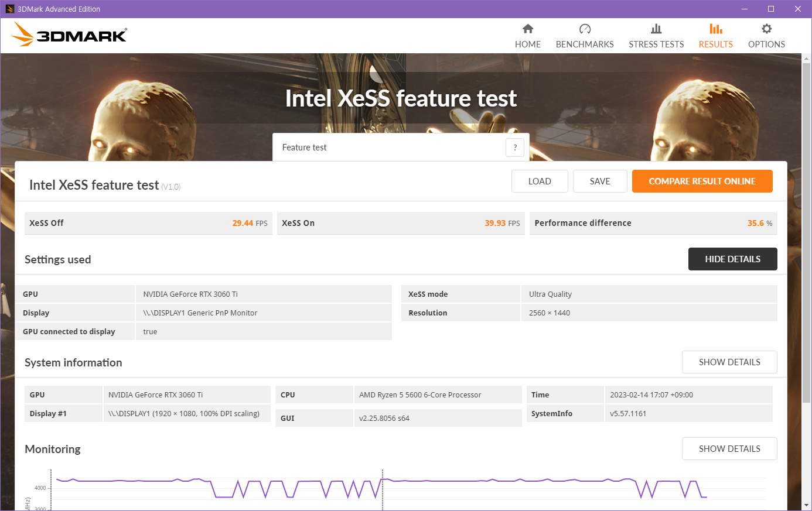The image size is (812, 511).
Task: Open the Options gear icon
Action: [766, 29]
